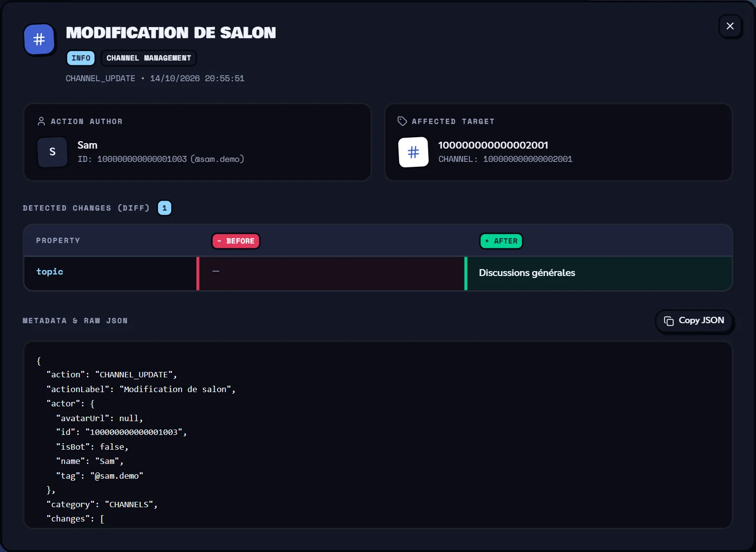Click the detected changes count badge
The width and height of the screenshot is (756, 552).
[164, 208]
